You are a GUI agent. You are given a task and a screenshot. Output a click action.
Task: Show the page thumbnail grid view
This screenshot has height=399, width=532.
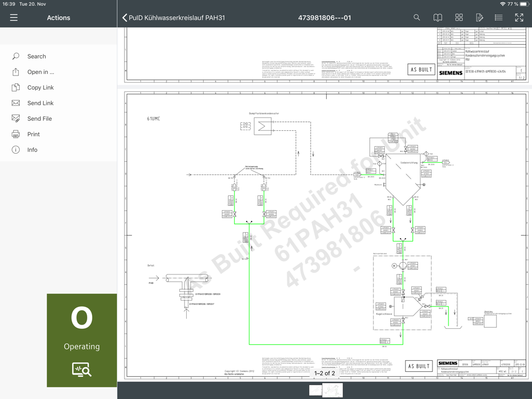459,18
